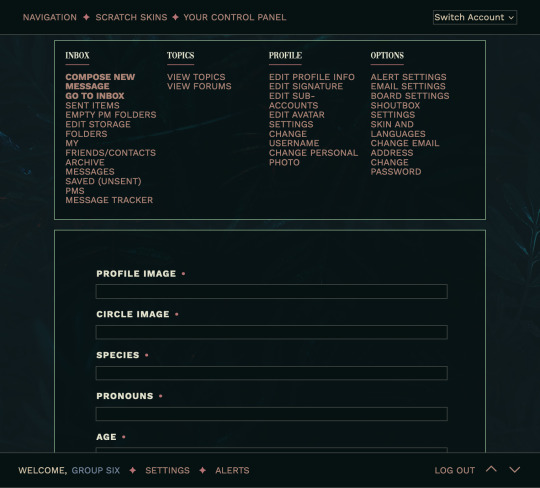Go to Scratch Skins breadcrumb
This screenshot has height=488, width=540.
tap(131, 17)
